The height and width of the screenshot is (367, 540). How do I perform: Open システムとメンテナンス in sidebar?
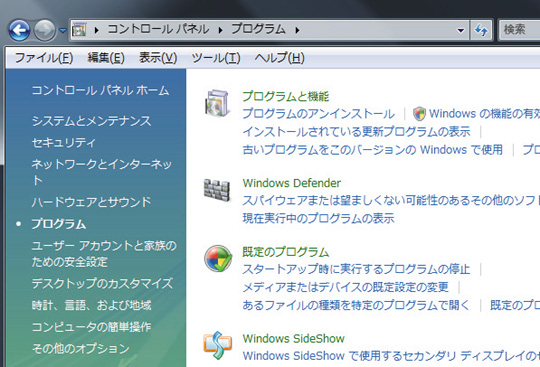point(91,121)
